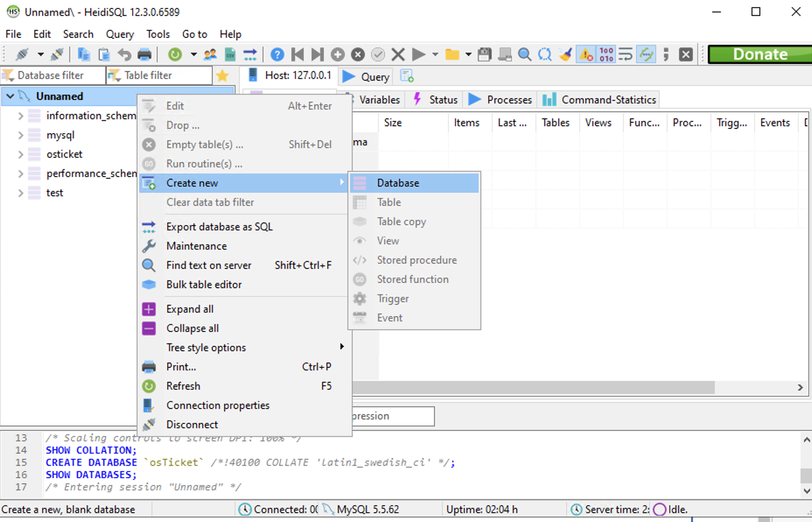Click the Paste clipboard toolbar icon

click(x=104, y=54)
